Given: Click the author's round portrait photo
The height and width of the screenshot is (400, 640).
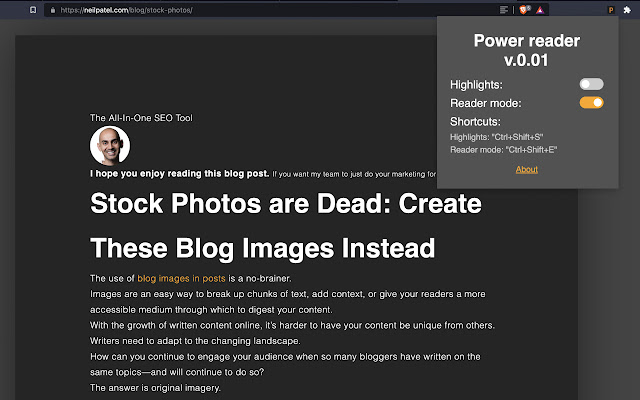Looking at the screenshot, I should pyautogui.click(x=110, y=146).
